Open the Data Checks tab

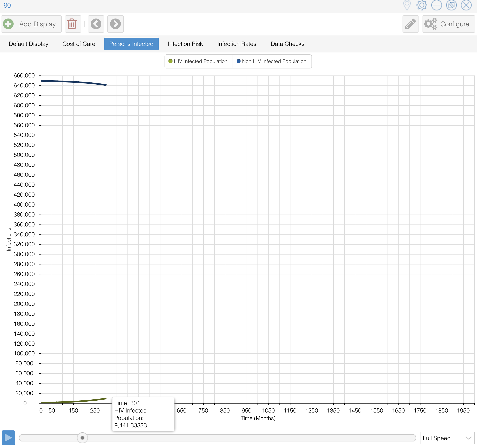coord(288,44)
